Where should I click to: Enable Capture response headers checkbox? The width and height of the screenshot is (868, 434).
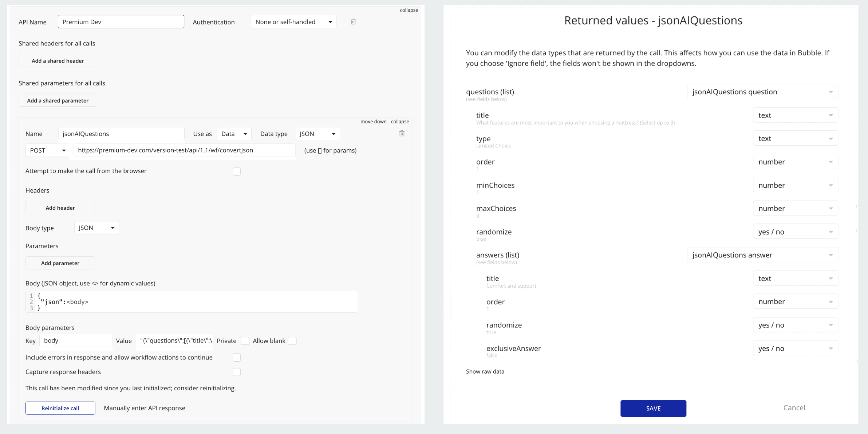[237, 372]
